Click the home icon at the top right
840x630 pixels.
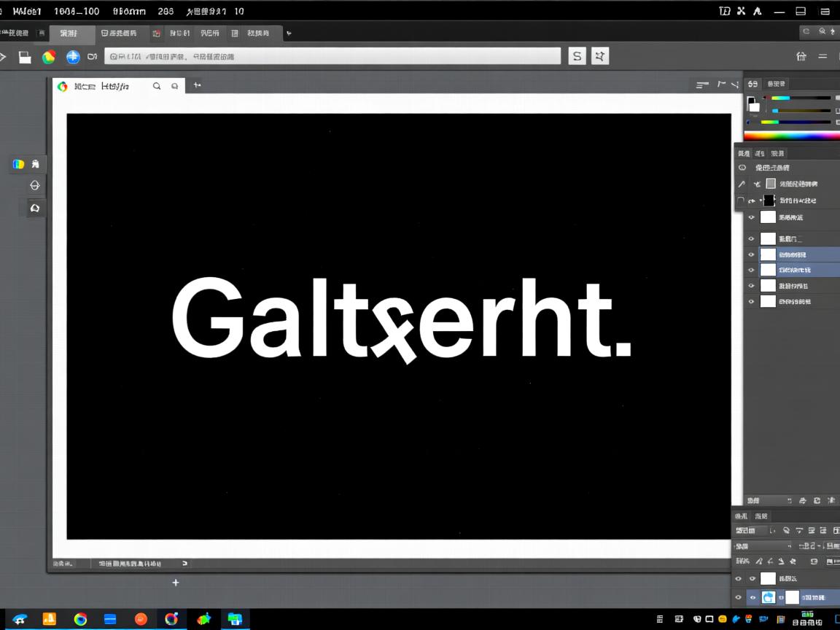pyautogui.click(x=801, y=56)
